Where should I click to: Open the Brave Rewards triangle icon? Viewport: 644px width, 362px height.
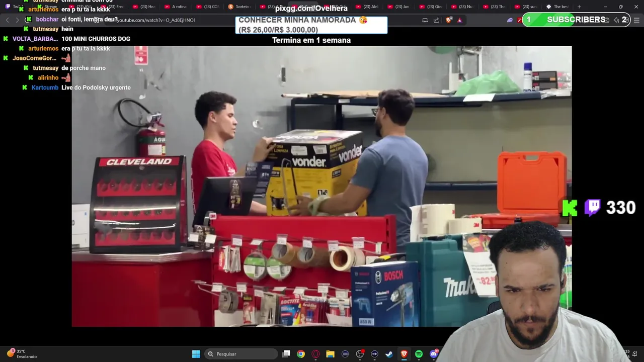coord(459,20)
